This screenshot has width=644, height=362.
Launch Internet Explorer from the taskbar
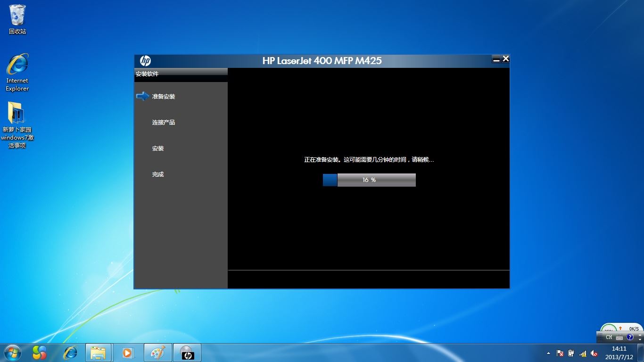70,353
